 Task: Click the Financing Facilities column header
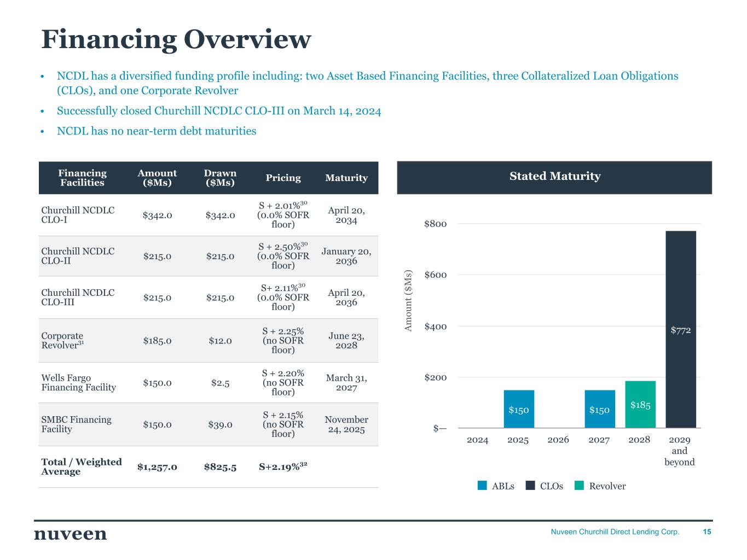click(82, 178)
